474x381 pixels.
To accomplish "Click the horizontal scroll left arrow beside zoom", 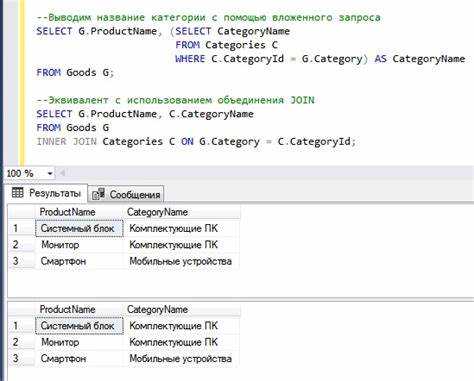I will point(62,173).
